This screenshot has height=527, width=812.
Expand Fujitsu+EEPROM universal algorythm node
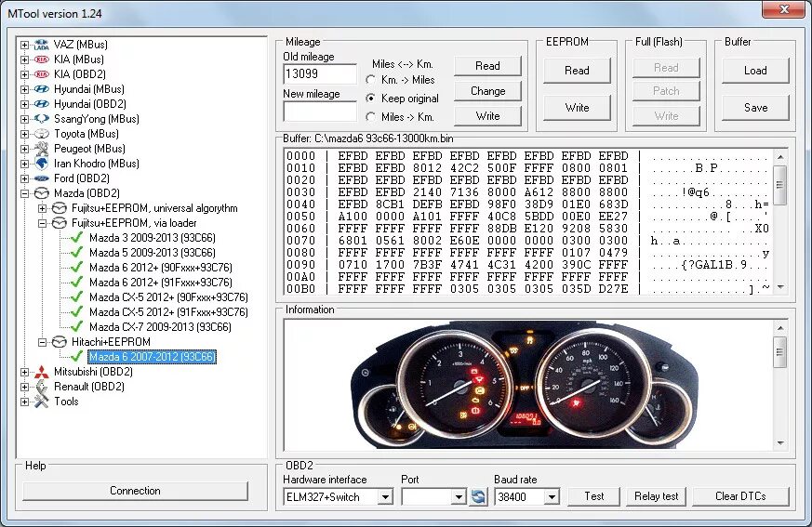pos(43,208)
